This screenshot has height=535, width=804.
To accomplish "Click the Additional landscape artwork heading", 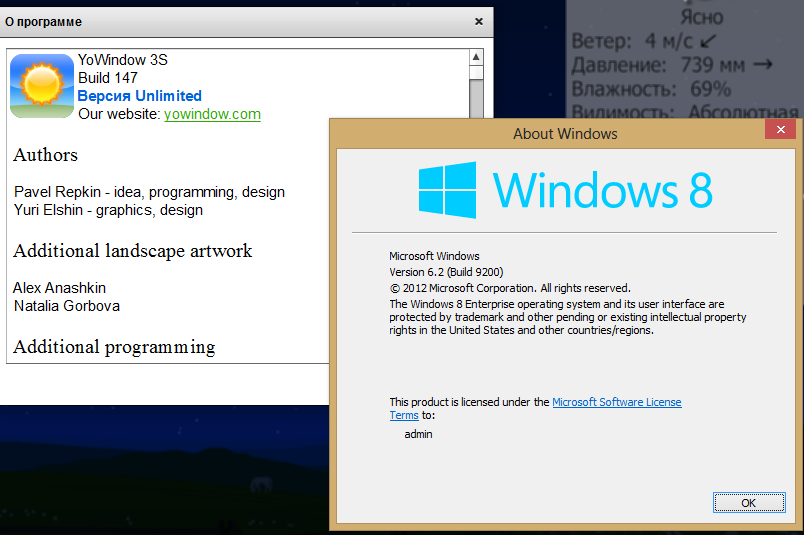I will (x=132, y=251).
